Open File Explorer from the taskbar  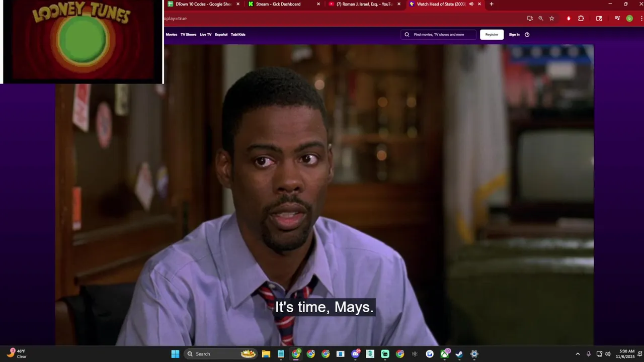tap(266, 354)
